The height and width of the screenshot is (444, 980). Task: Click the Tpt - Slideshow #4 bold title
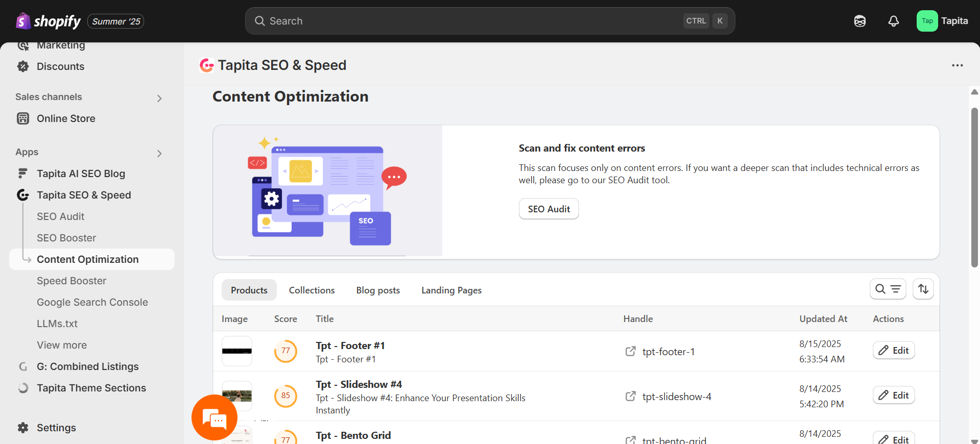[x=358, y=384]
